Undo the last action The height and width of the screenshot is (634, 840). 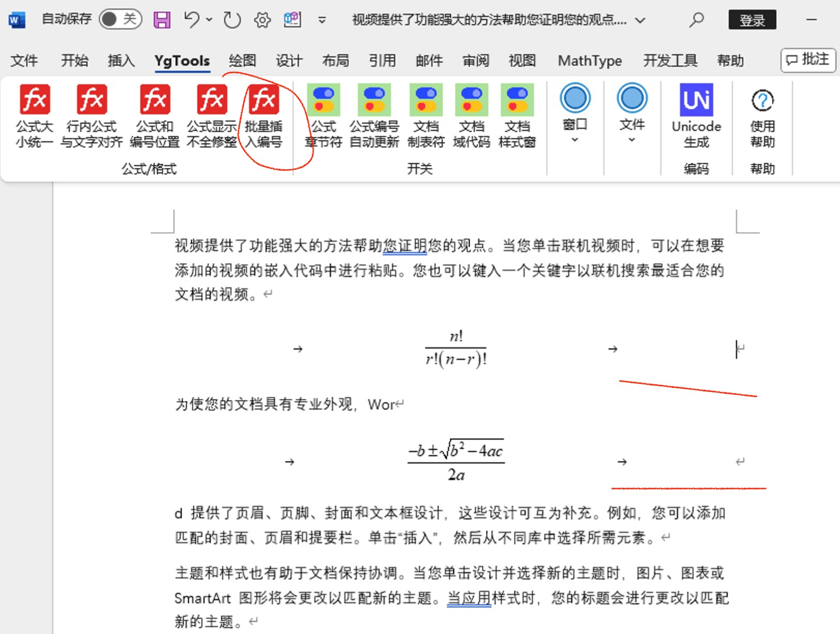point(192,20)
